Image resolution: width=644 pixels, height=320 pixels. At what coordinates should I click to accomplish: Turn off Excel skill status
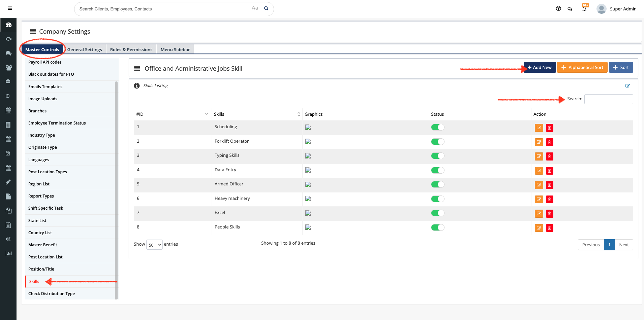[x=437, y=213]
